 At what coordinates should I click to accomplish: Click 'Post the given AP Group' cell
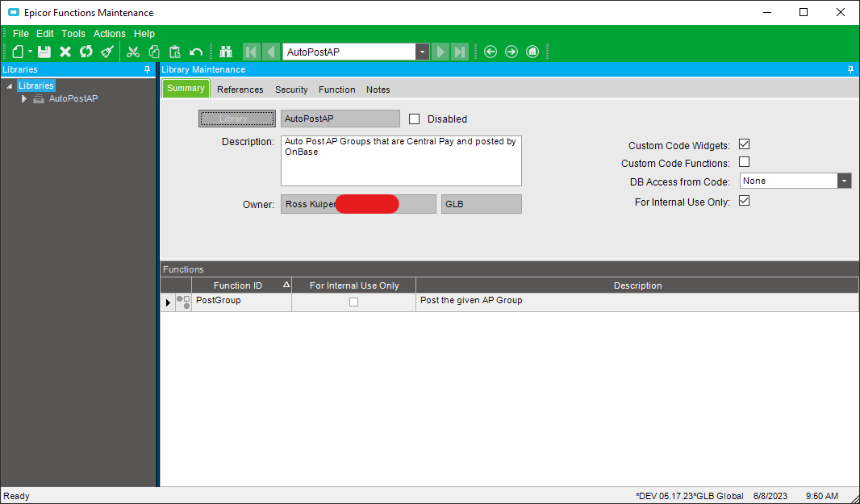click(637, 302)
